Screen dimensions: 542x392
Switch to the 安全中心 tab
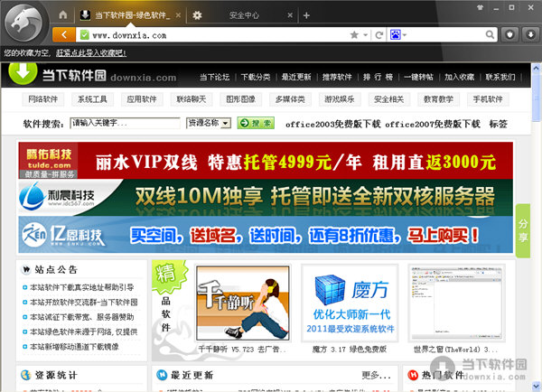point(244,15)
